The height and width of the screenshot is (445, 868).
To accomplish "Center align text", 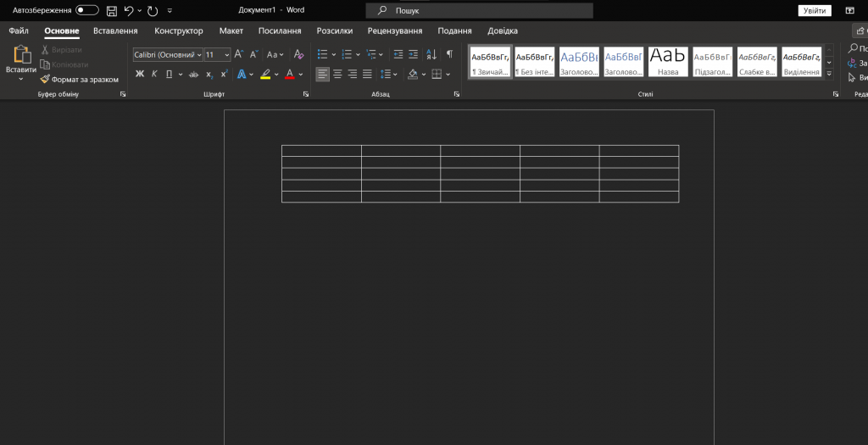I will (337, 75).
